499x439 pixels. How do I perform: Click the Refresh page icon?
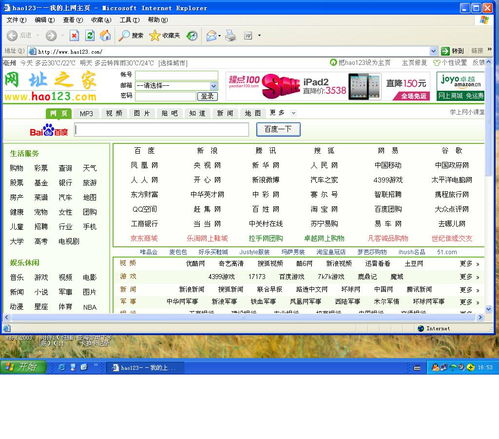(90, 35)
